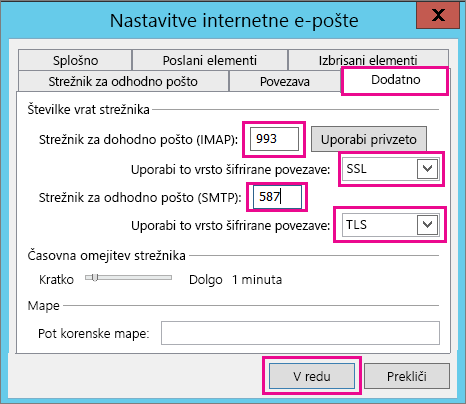The width and height of the screenshot is (466, 404).
Task: Click the "Strežnik za odhodno pošto (SMTP):" label
Action: tap(140, 198)
